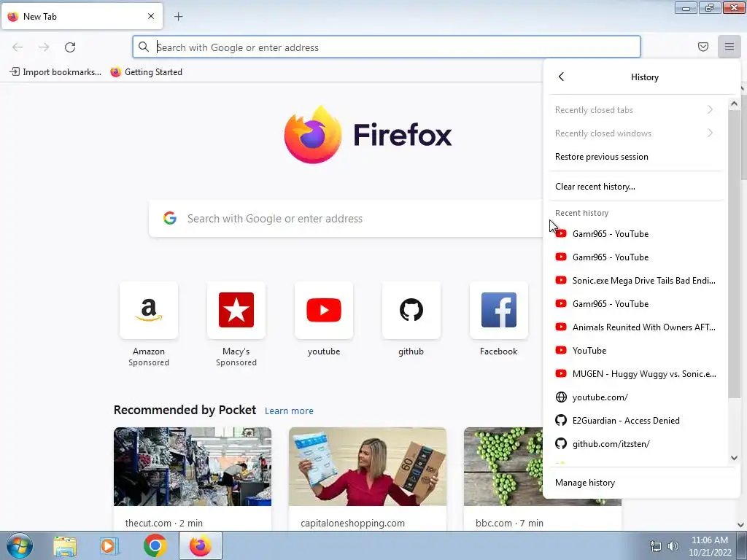Open github.com/itzsten/ history entry
Image resolution: width=747 pixels, height=560 pixels.
pos(636,444)
